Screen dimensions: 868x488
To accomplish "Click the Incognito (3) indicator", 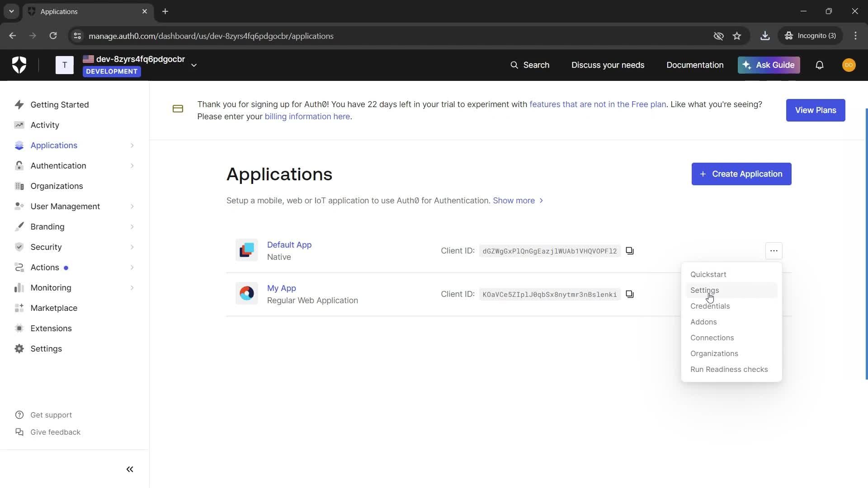I will pos(810,36).
